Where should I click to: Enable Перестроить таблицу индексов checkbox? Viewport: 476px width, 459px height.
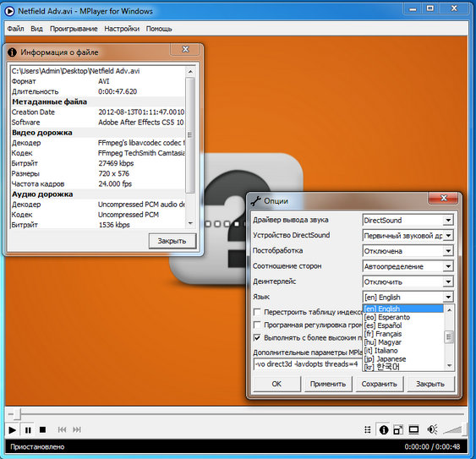click(x=257, y=312)
